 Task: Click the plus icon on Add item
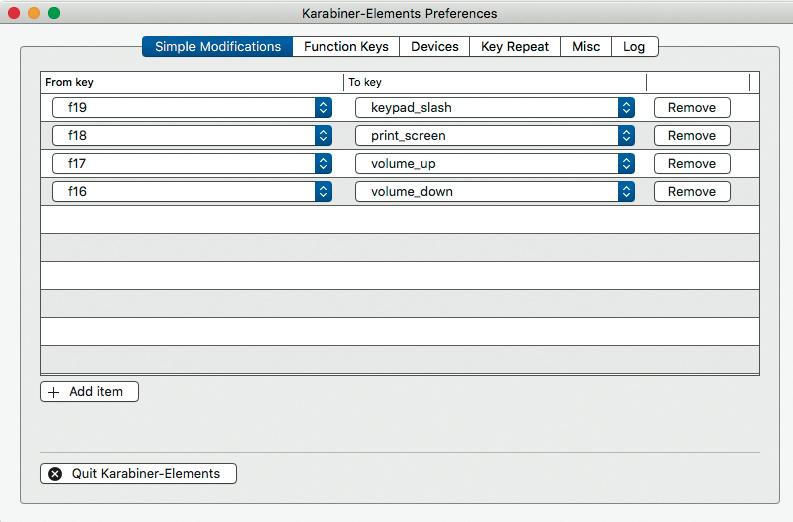coord(54,392)
